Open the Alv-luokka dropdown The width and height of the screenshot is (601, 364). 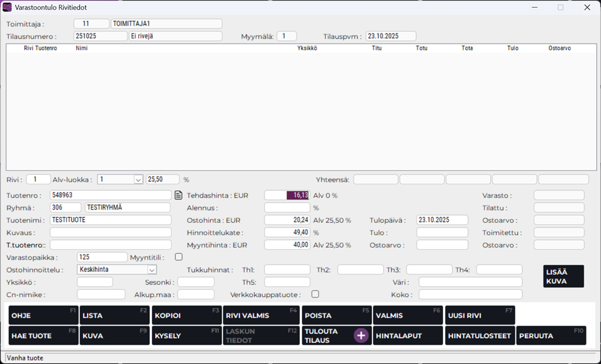click(138, 180)
